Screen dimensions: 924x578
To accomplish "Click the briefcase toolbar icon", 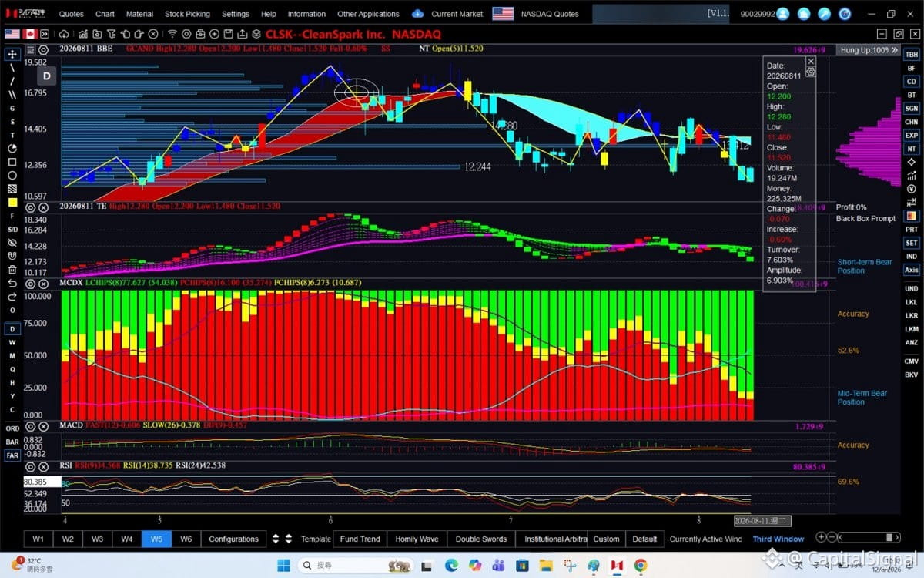I will [200, 34].
